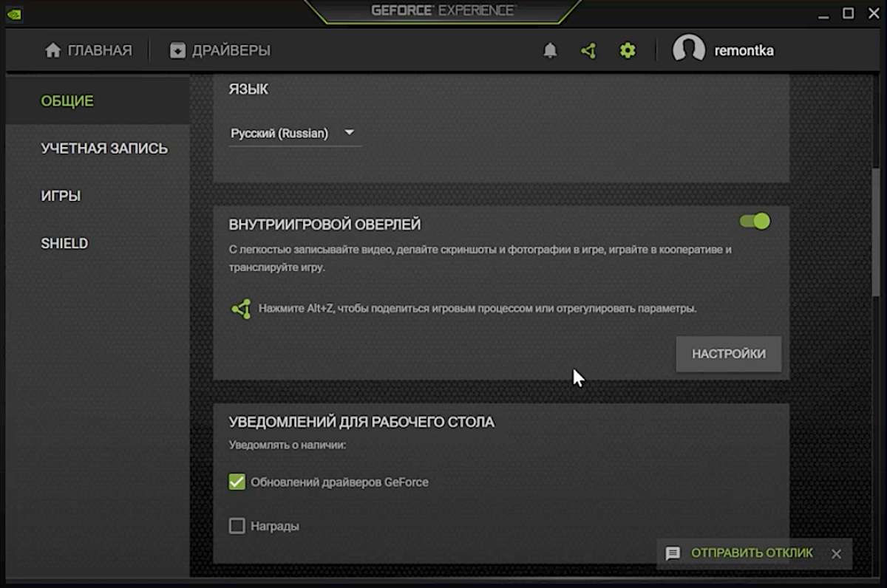Dismiss the Отправить отклик popup

click(836, 553)
